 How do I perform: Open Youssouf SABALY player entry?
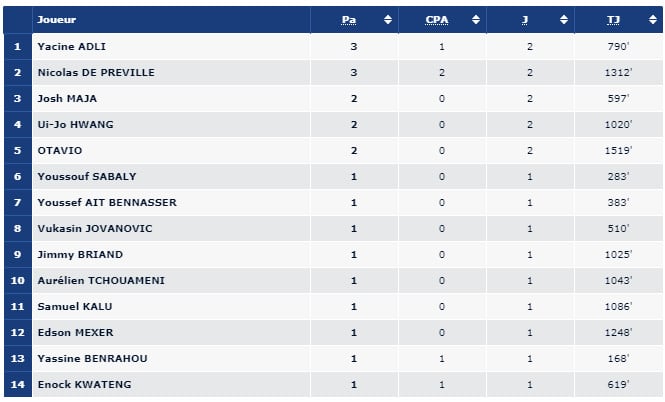[87, 176]
